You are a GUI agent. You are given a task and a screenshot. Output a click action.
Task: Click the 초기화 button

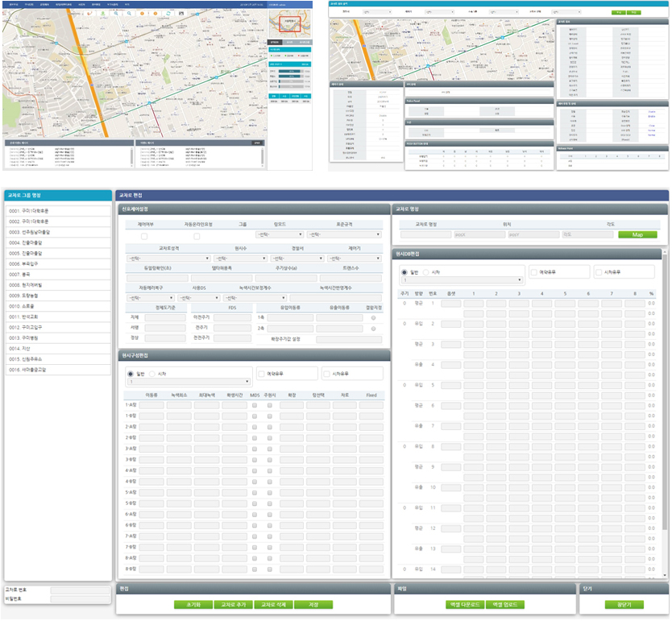point(193,604)
